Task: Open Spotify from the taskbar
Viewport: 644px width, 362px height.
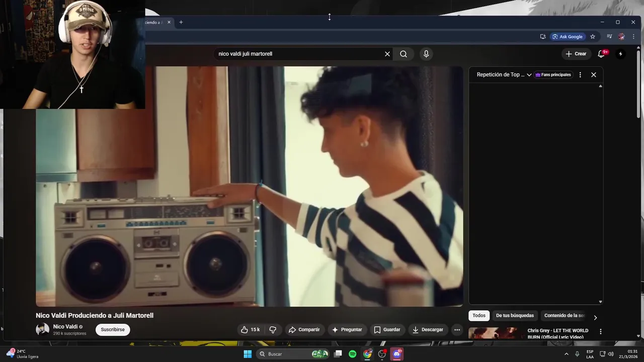Action: point(353,354)
